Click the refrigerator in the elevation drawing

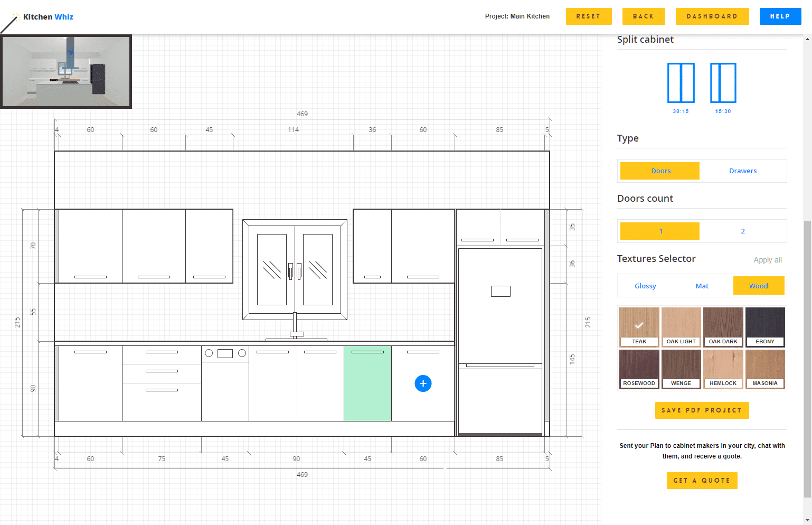pos(500,317)
